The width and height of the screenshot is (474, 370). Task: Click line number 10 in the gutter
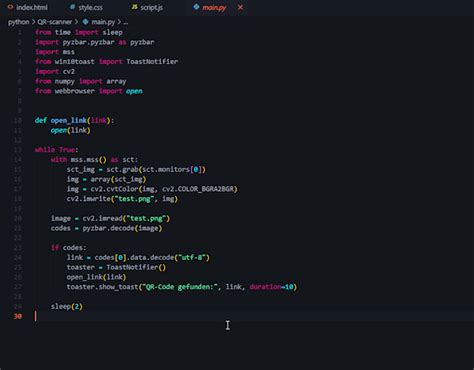pyautogui.click(x=18, y=120)
